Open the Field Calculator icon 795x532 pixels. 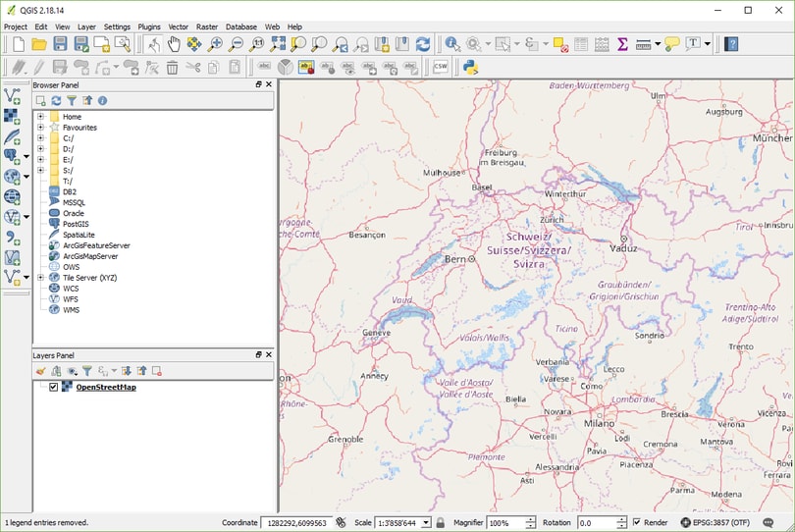click(602, 44)
